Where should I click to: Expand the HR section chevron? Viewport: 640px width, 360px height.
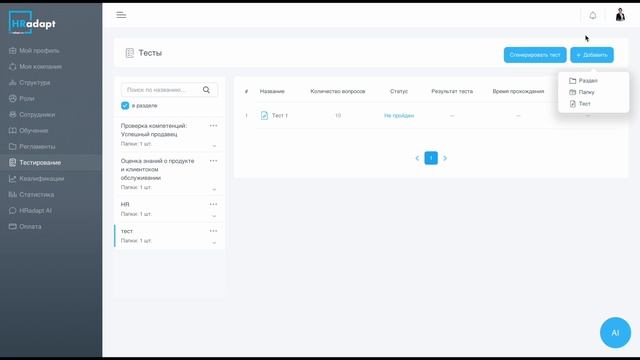tap(214, 216)
